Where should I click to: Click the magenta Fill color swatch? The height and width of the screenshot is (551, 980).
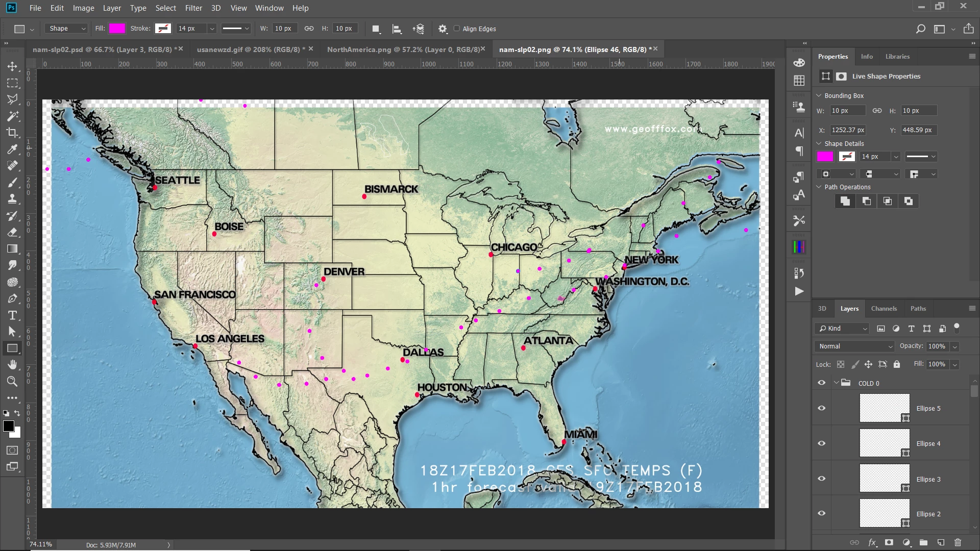coord(117,29)
